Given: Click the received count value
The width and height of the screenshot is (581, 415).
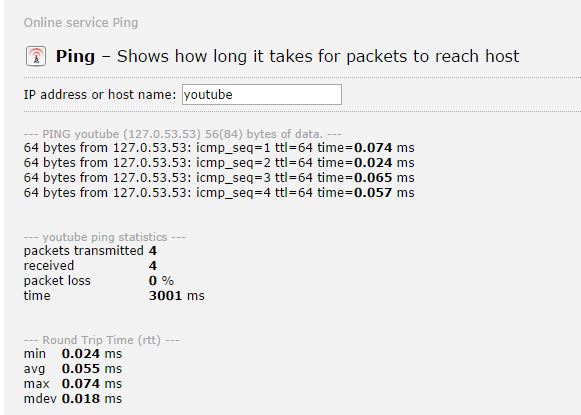Looking at the screenshot, I should click(153, 266).
